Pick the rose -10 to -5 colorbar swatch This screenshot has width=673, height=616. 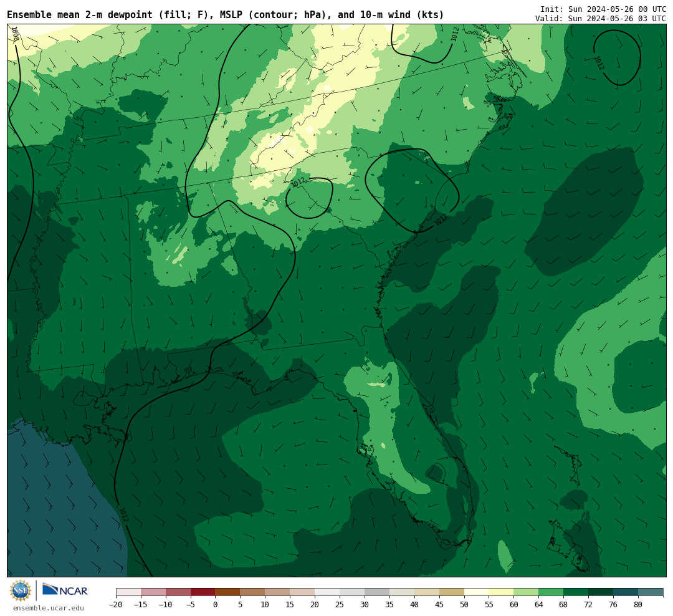[178, 592]
